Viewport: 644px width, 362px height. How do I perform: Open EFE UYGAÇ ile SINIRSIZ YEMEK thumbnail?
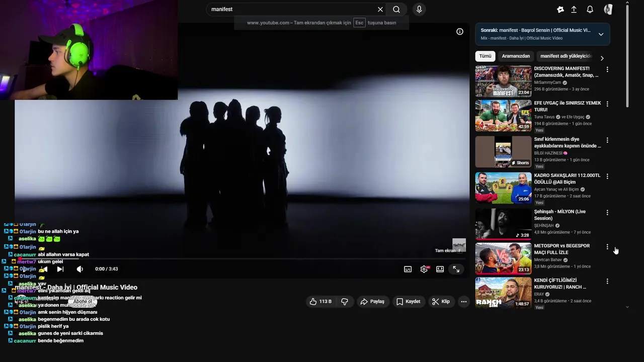[x=503, y=116]
